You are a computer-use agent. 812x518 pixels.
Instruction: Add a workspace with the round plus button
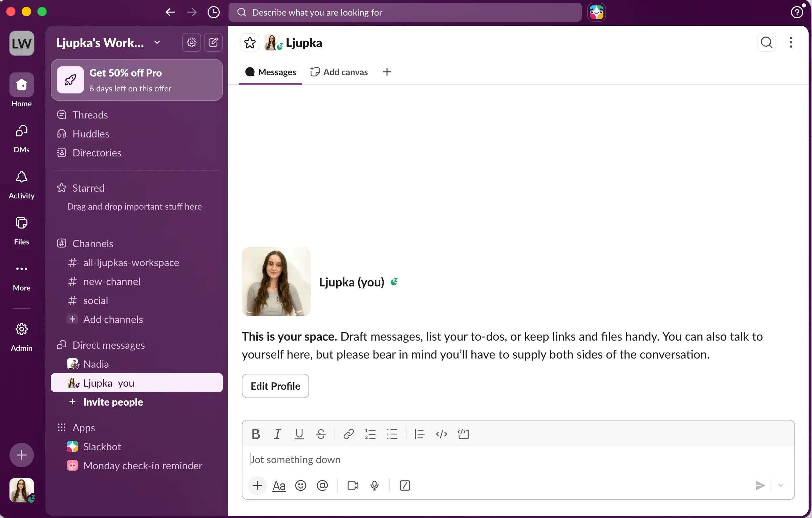click(22, 455)
